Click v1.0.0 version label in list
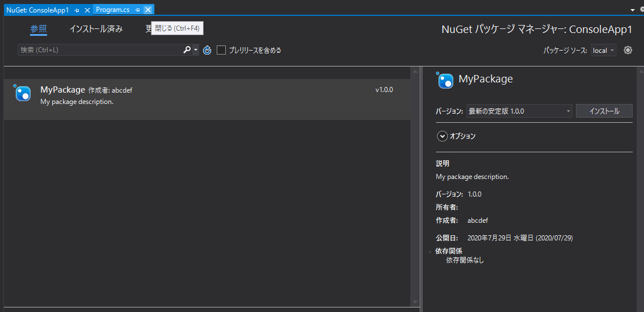The height and width of the screenshot is (312, 644). click(384, 90)
